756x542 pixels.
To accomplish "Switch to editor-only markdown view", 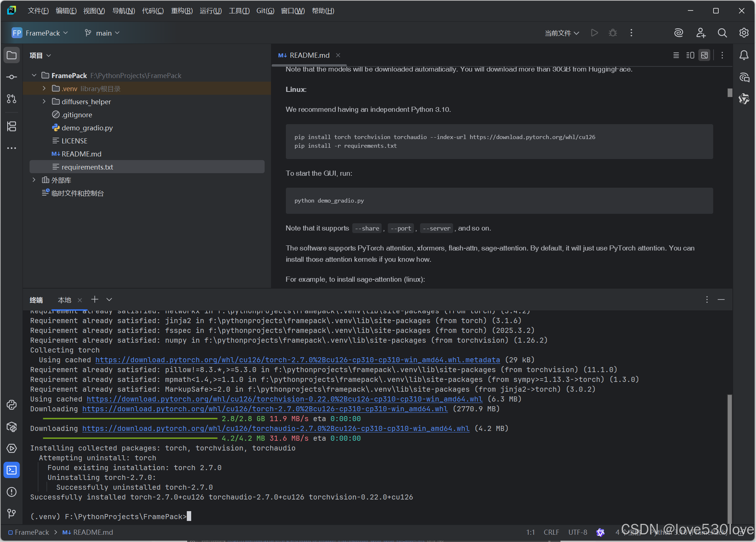I will pyautogui.click(x=676, y=55).
